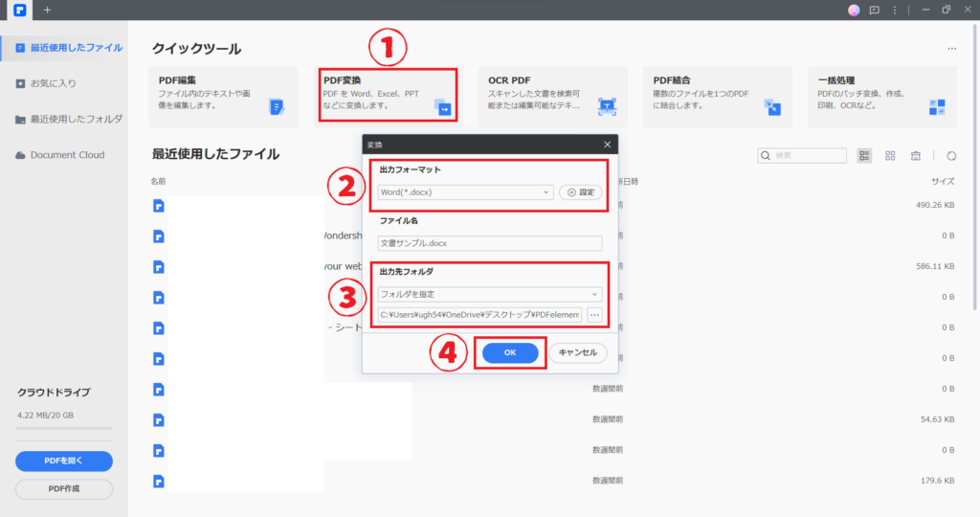This screenshot has width=980, height=517.
Task: Expand the 出力フォーマット Word(*.docx) dropdown
Action: pyautogui.click(x=465, y=192)
